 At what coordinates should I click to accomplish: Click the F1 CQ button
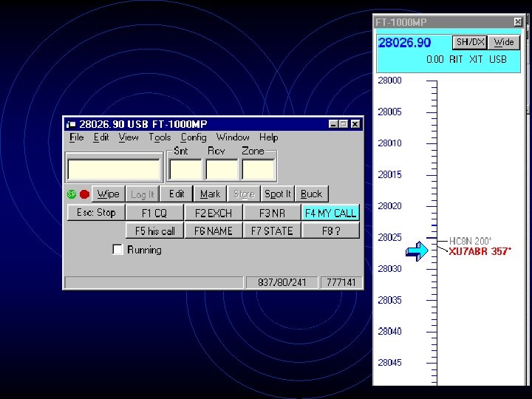coord(154,213)
